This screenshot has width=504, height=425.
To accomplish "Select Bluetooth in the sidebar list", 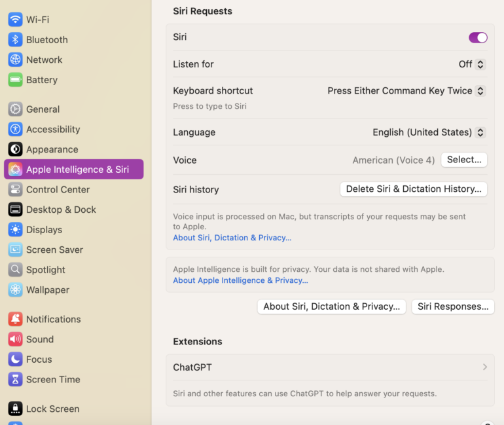I will coord(47,40).
